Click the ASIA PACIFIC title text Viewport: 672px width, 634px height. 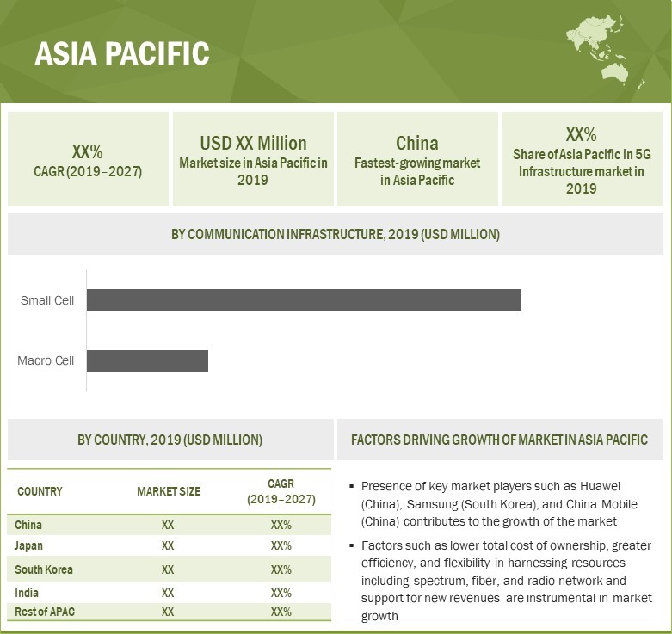(x=121, y=53)
